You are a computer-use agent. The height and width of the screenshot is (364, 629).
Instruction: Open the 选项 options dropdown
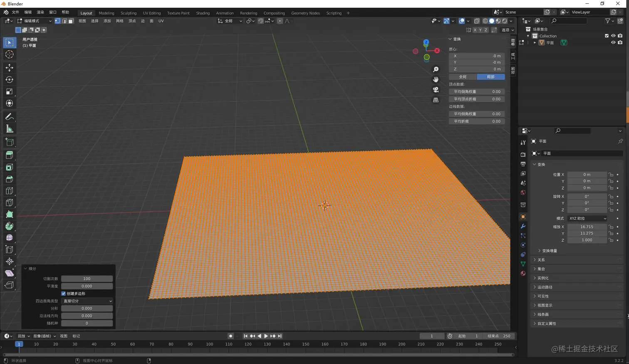[x=508, y=30]
